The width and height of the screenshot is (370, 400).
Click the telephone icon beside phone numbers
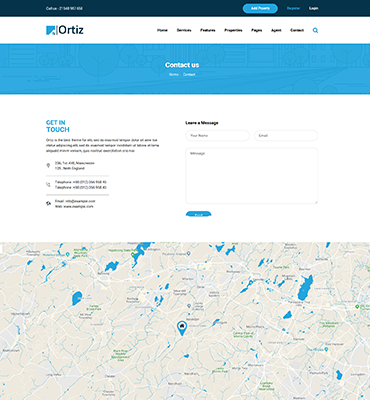pyautogui.click(x=48, y=185)
